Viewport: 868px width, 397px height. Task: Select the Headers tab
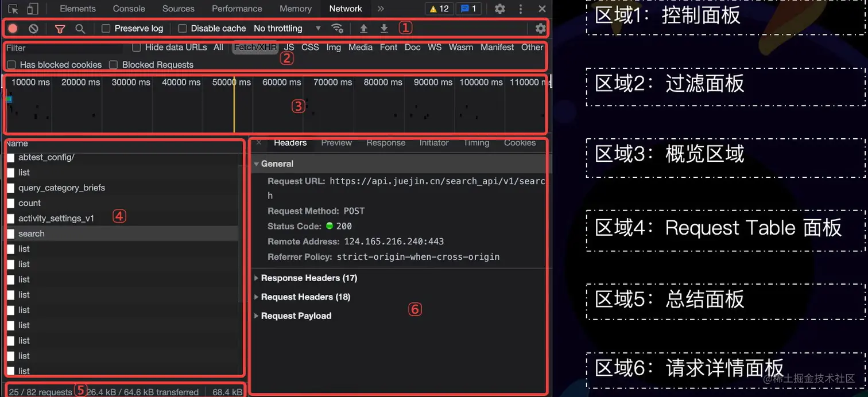(x=290, y=142)
